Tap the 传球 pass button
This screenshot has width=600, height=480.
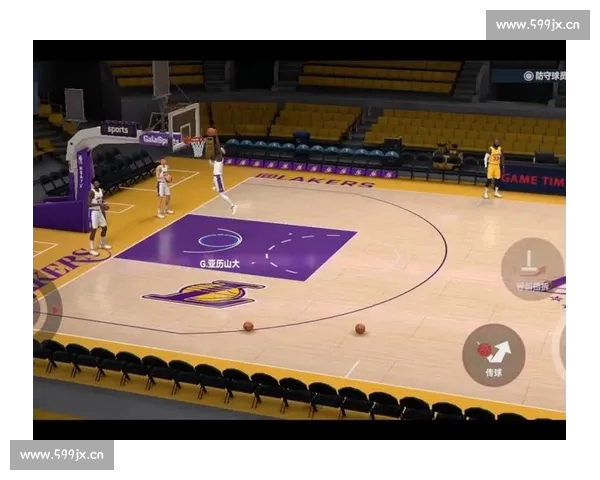[x=493, y=355]
